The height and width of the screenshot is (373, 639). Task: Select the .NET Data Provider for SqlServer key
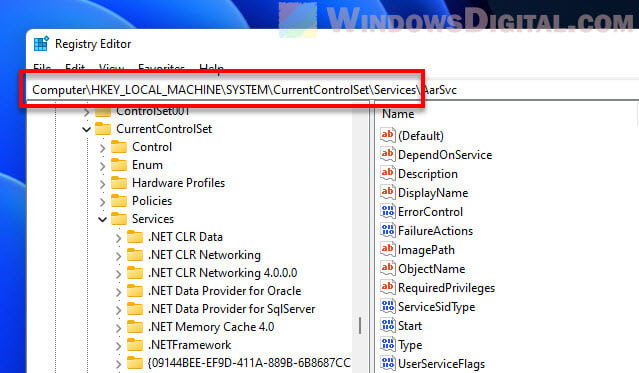(231, 309)
